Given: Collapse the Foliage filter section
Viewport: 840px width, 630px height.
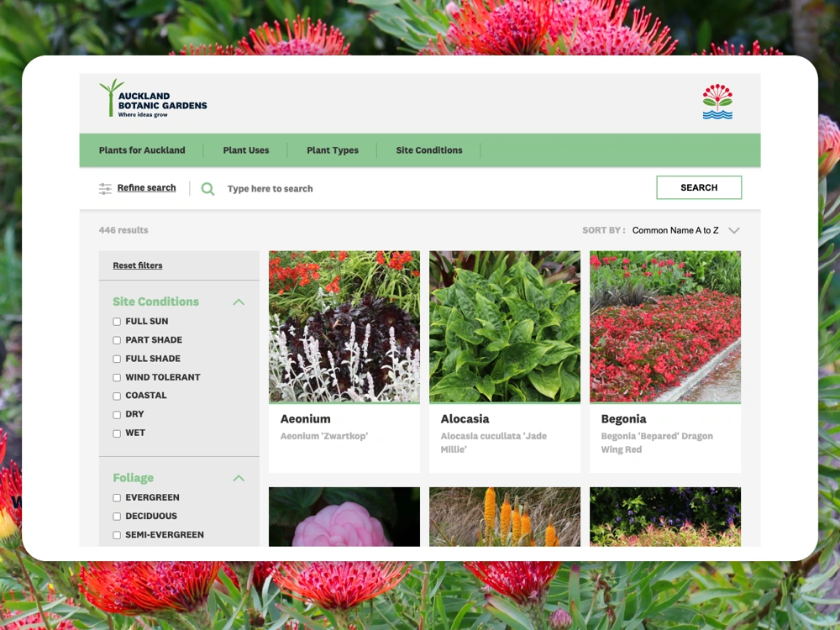Looking at the screenshot, I should pos(239,478).
